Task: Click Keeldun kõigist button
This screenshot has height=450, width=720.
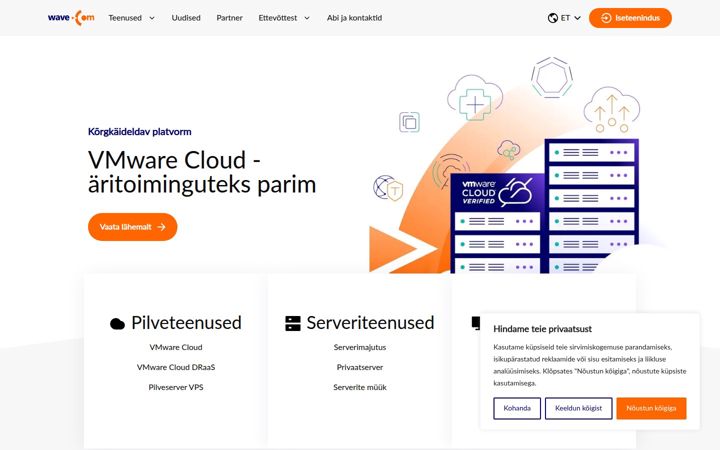Action: tap(579, 408)
